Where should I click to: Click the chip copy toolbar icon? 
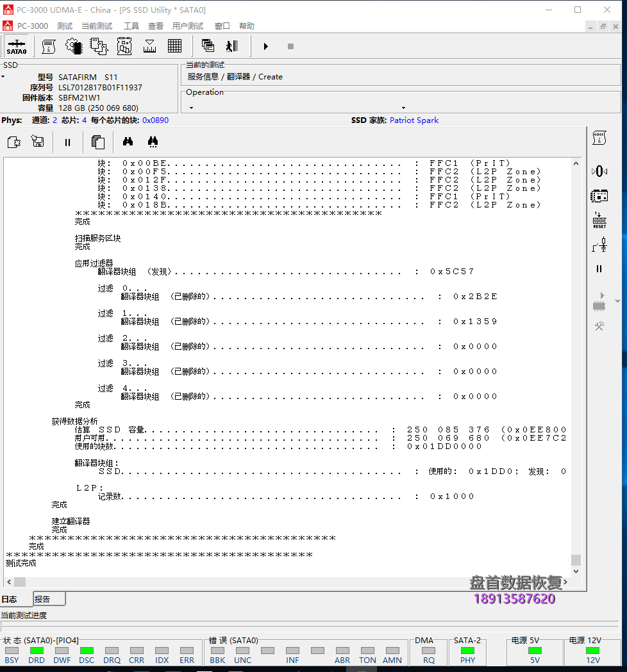coord(99,46)
